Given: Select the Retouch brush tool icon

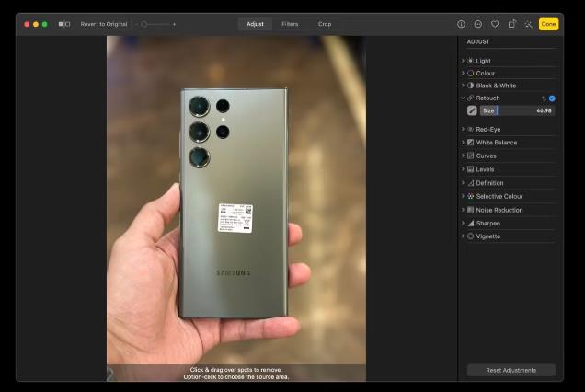Looking at the screenshot, I should tap(472, 110).
